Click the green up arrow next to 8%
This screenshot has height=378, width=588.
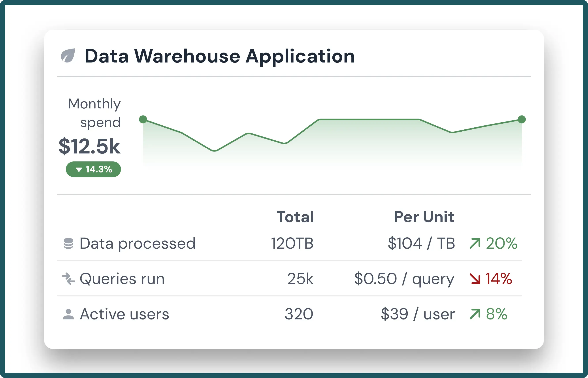coord(475,314)
